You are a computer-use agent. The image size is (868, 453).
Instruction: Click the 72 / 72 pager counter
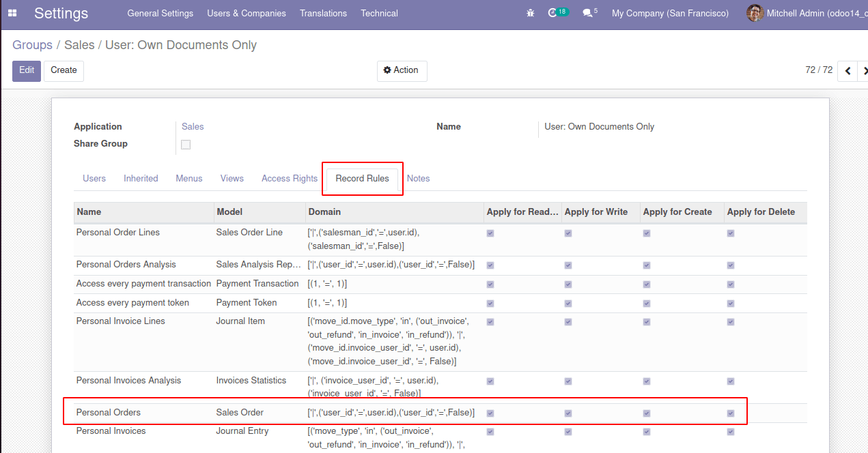819,70
